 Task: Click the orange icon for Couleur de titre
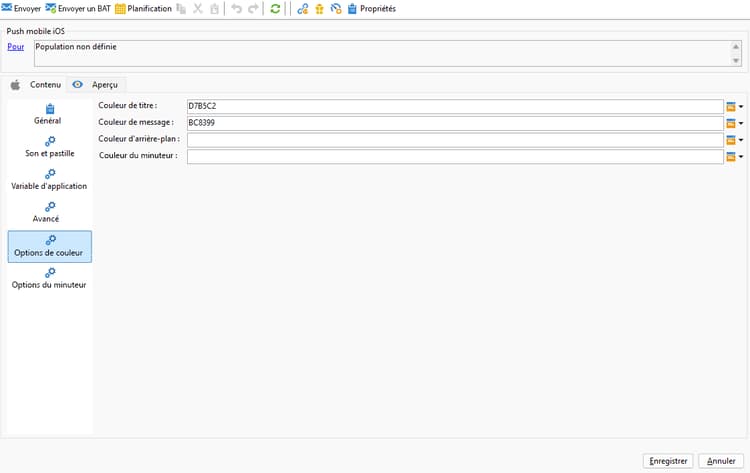[731, 107]
